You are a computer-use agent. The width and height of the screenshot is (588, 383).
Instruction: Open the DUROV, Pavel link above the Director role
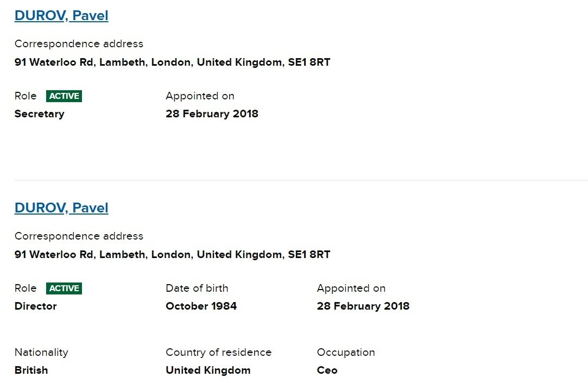pyautogui.click(x=61, y=208)
